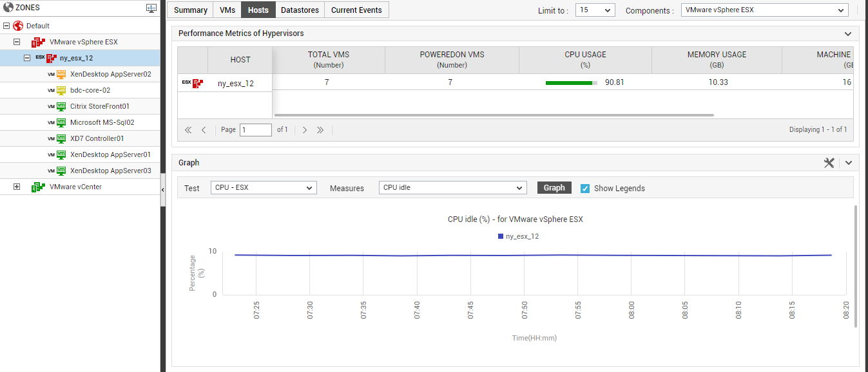Collapse the Graph panel chevron
The height and width of the screenshot is (372, 868).
coord(849,163)
